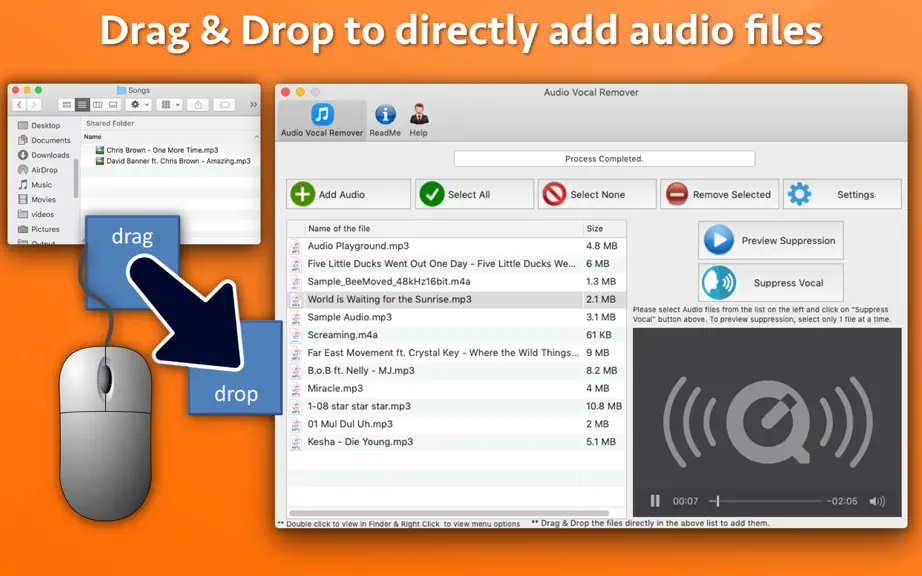Pause playback in the preview player

(654, 501)
